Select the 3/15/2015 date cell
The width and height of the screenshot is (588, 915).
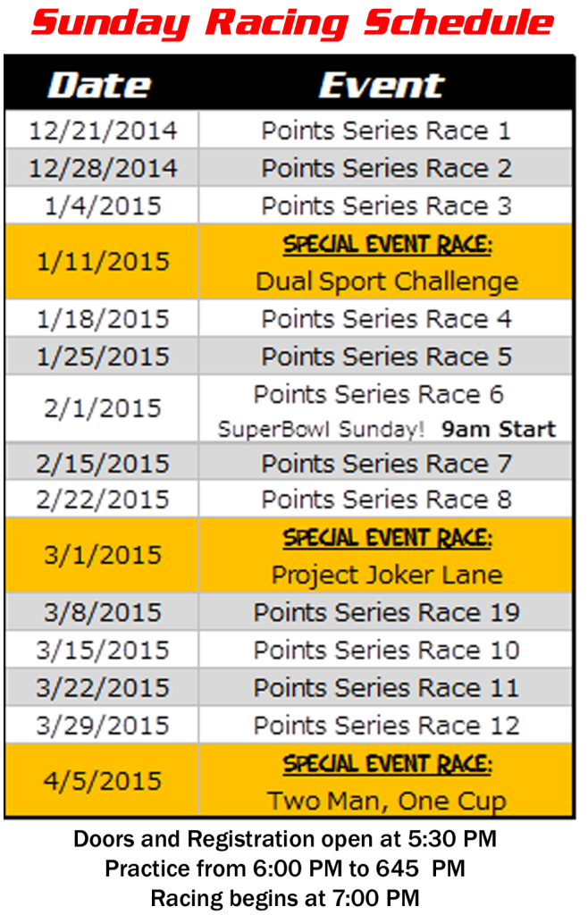tap(103, 651)
